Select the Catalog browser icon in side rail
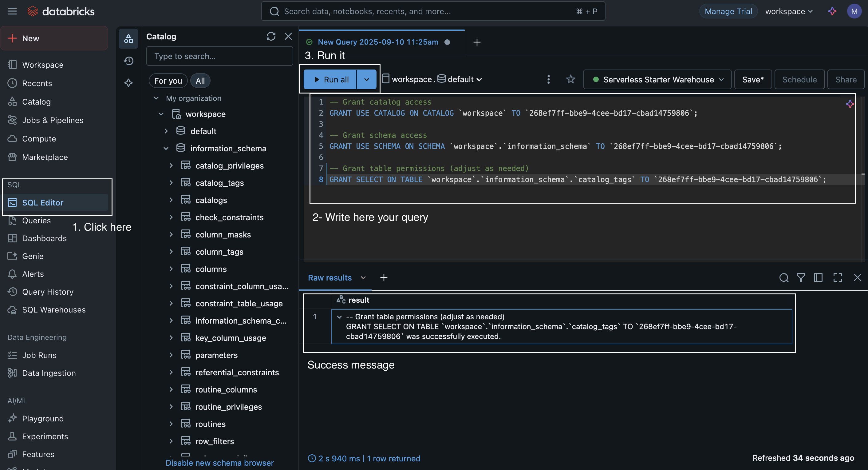This screenshot has width=868, height=470. tap(128, 38)
